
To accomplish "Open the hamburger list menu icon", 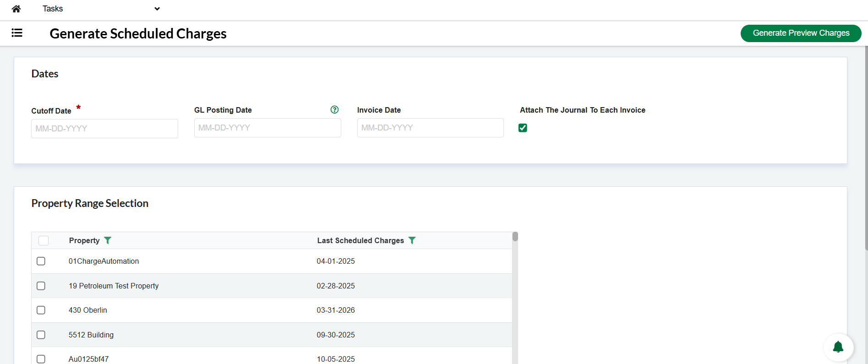I will pos(17,33).
